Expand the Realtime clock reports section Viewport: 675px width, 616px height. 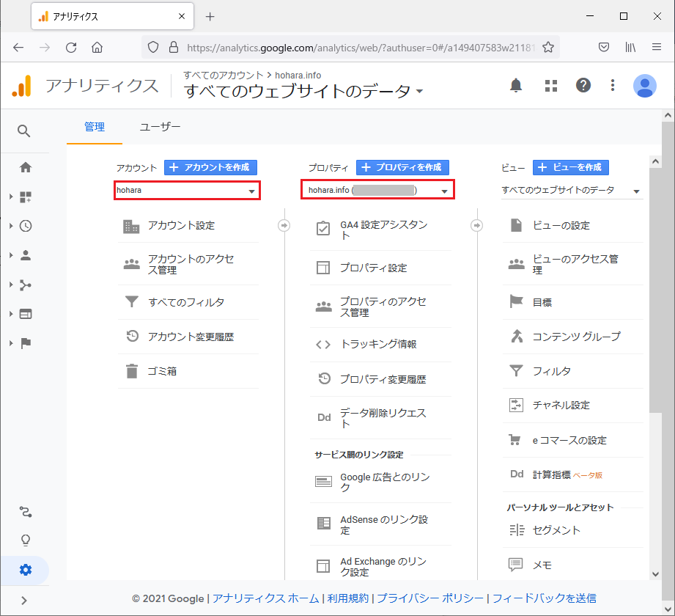point(26,226)
